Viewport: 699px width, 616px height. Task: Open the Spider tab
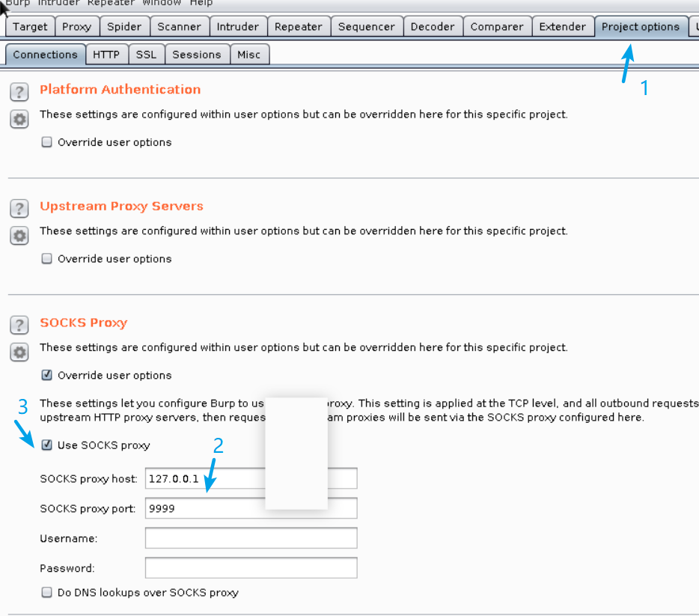[x=124, y=27]
